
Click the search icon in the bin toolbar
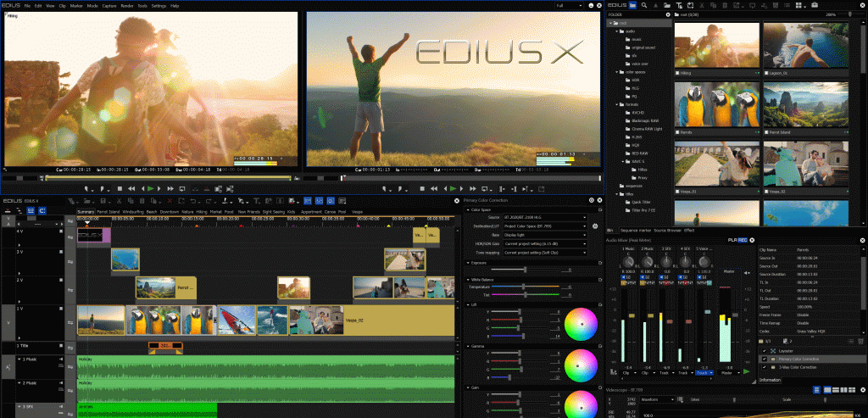[x=643, y=5]
